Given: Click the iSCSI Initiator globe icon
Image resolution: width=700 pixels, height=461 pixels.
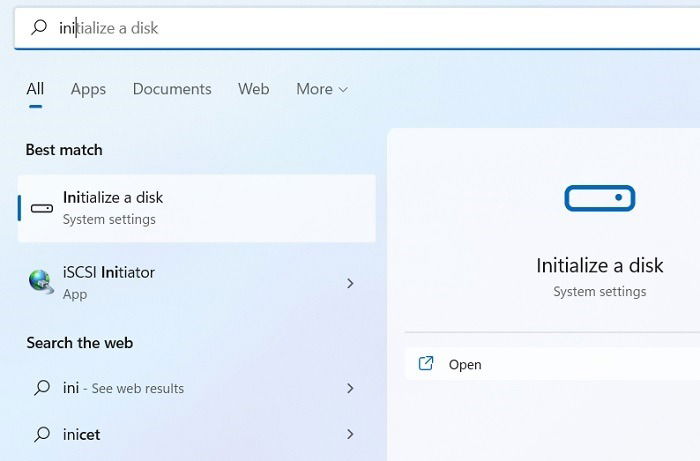Looking at the screenshot, I should [x=41, y=282].
